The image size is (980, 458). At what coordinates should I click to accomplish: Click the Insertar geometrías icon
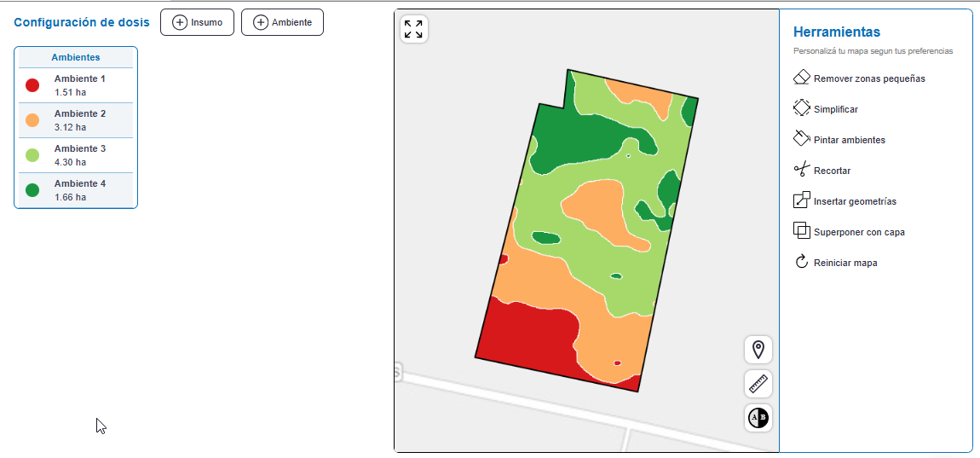801,200
